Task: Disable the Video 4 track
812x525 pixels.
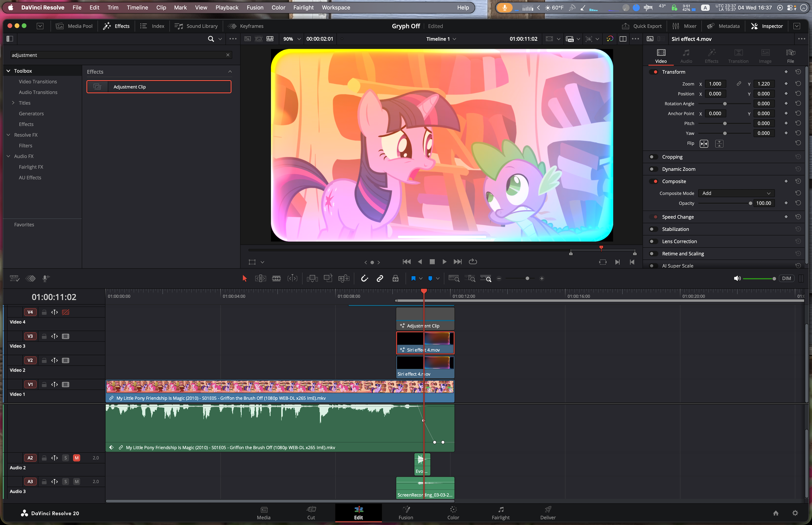Action: 66,312
